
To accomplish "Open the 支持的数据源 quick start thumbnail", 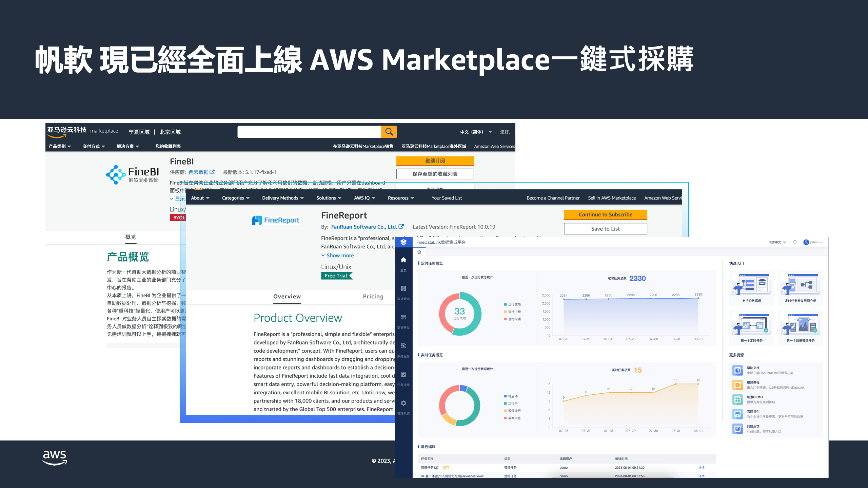I will (x=751, y=284).
